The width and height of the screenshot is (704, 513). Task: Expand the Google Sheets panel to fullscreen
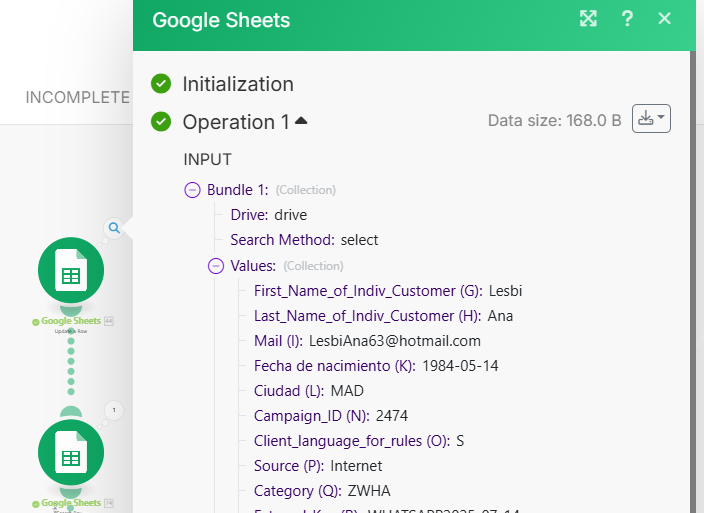(x=588, y=19)
